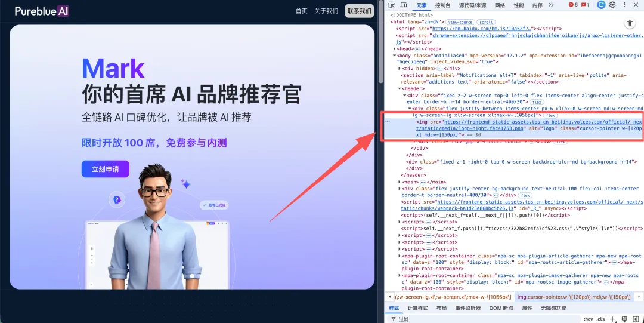The height and width of the screenshot is (323, 644).
Task: Open the 网络 tab
Action: coord(500,5)
